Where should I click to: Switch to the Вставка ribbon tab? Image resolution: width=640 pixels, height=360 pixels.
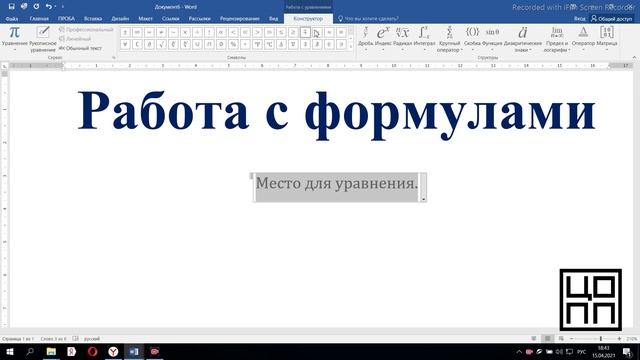tap(93, 19)
